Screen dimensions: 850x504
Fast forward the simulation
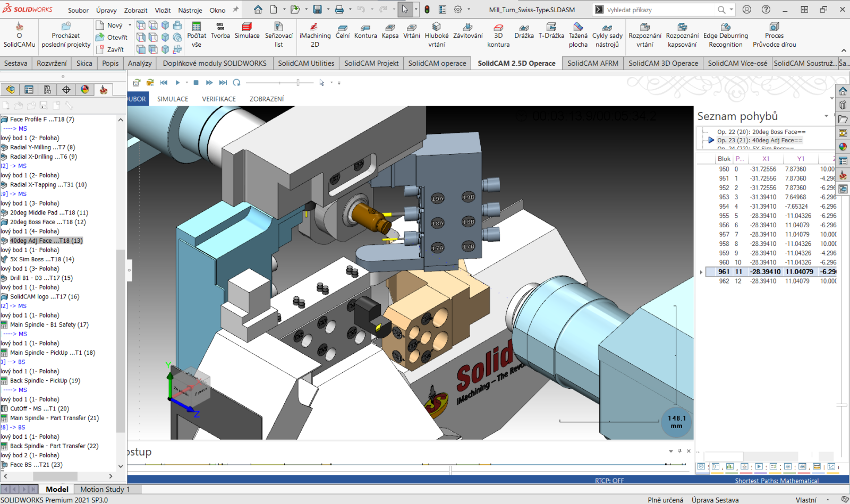pyautogui.click(x=209, y=82)
